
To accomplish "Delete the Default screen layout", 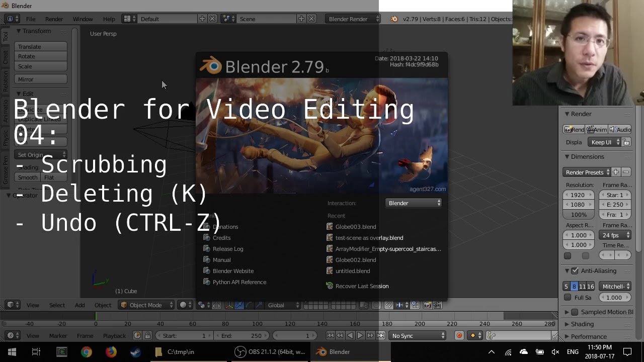I will pos(212,19).
